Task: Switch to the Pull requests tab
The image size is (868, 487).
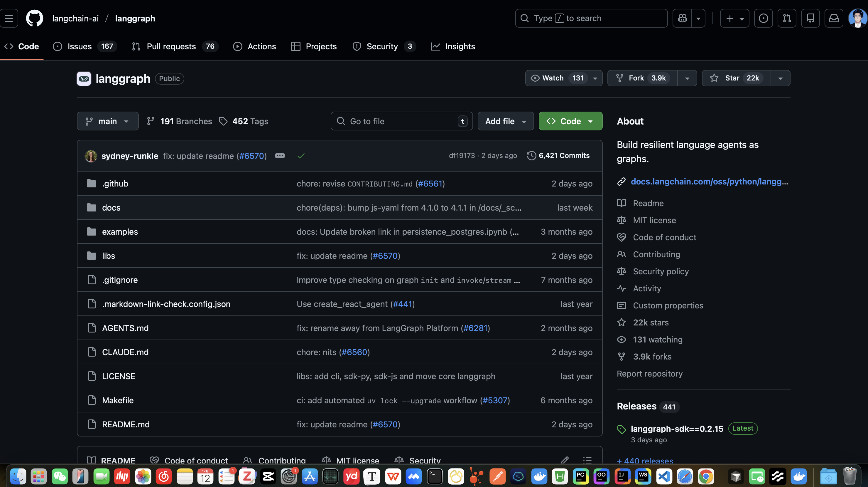Action: (x=171, y=46)
